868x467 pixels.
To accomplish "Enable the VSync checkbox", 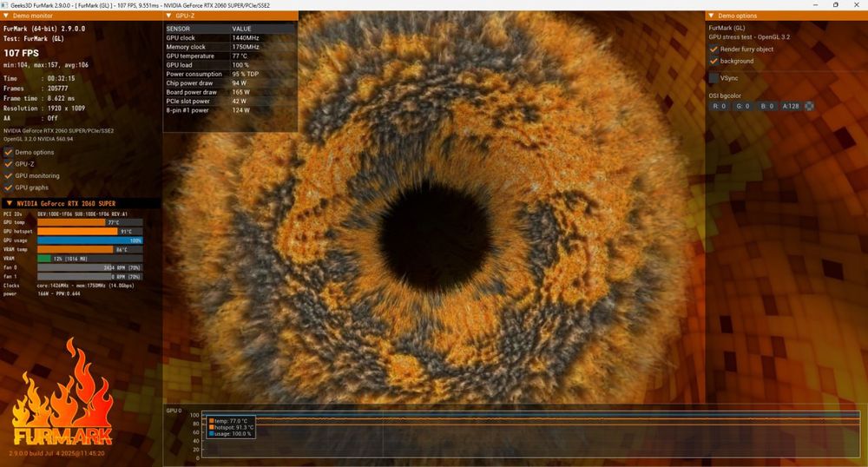I will pos(713,78).
